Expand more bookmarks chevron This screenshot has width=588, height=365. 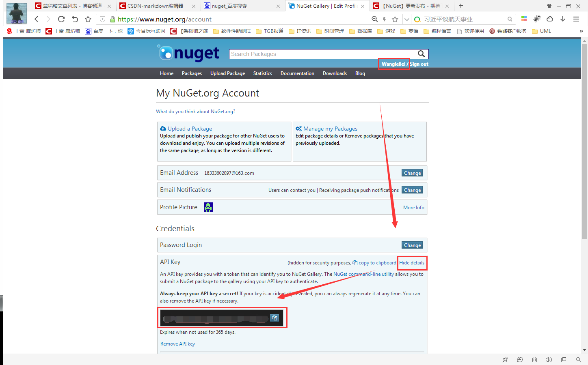(581, 31)
